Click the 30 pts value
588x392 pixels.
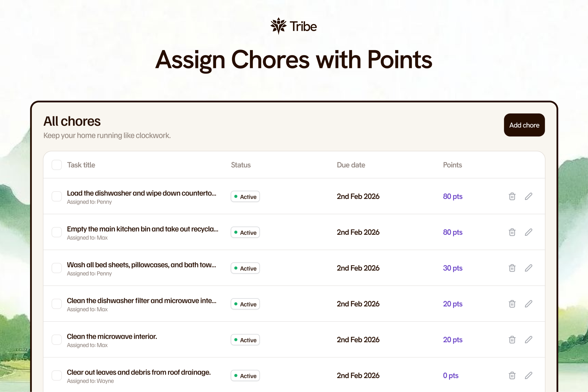[x=452, y=268]
